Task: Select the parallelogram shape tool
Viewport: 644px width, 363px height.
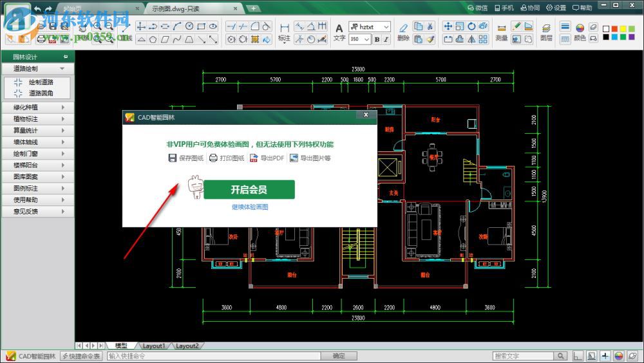Action: [165, 39]
